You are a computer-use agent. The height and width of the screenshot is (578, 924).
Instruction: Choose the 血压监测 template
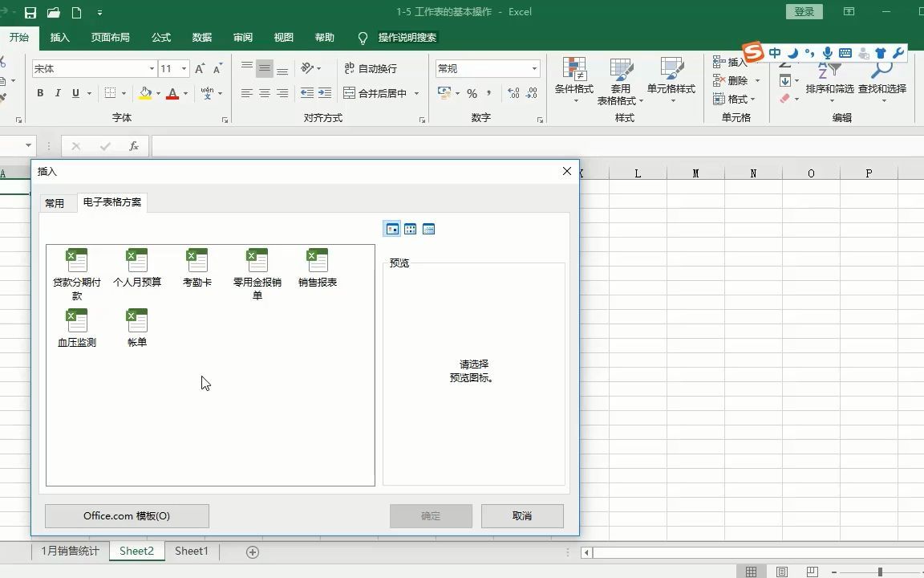(76, 321)
